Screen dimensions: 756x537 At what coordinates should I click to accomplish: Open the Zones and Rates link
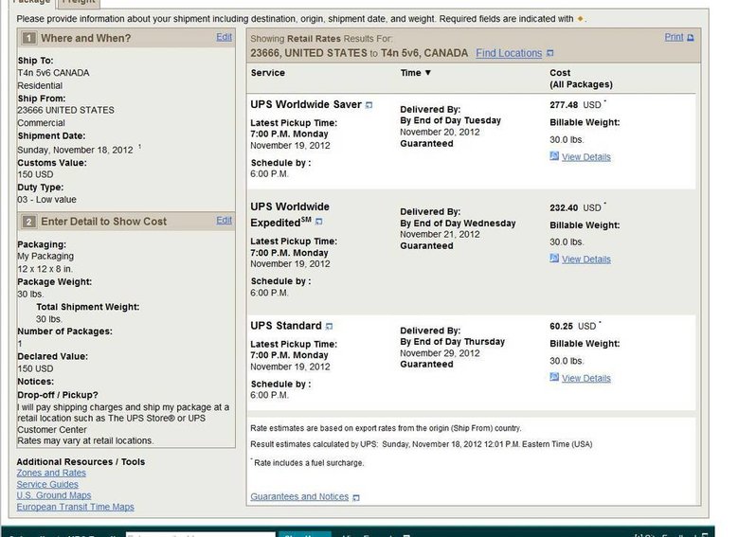(51, 473)
